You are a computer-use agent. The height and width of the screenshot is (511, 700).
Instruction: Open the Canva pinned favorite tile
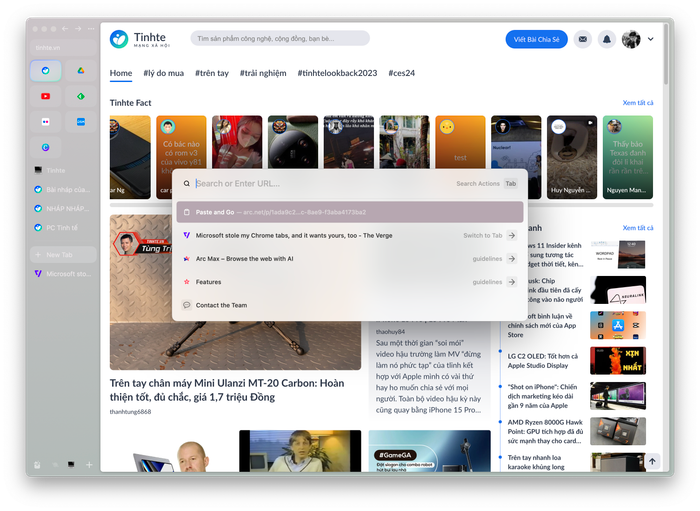[46, 147]
